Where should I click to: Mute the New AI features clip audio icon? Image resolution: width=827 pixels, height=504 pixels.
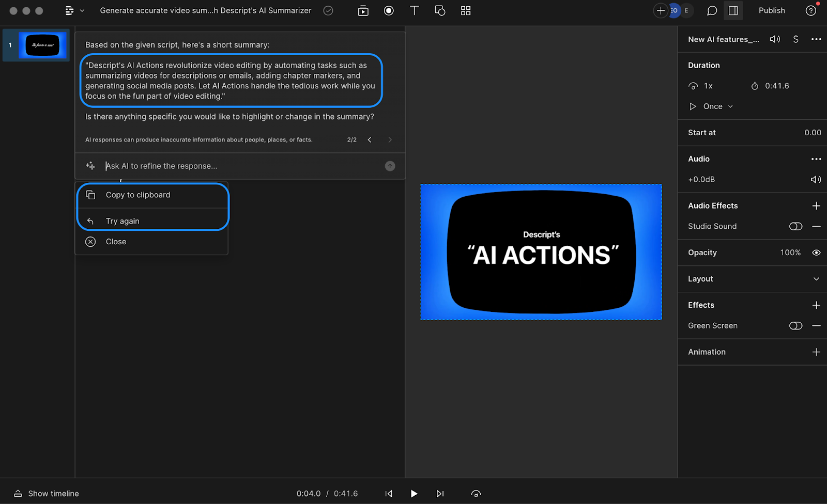(x=774, y=39)
